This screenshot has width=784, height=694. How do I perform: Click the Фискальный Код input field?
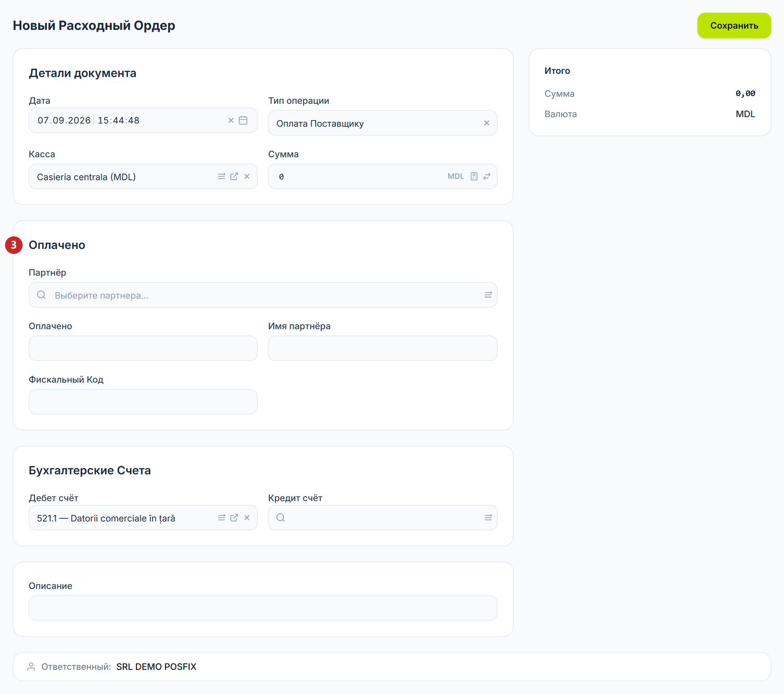(x=143, y=402)
